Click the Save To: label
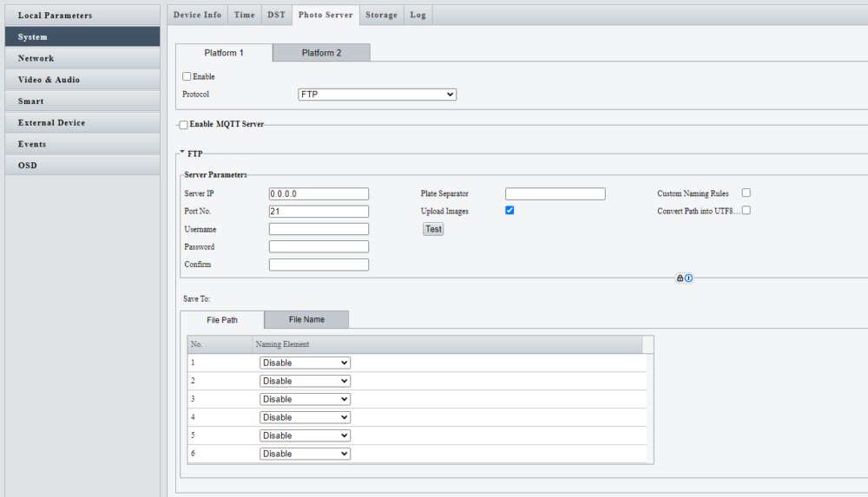 tap(197, 299)
